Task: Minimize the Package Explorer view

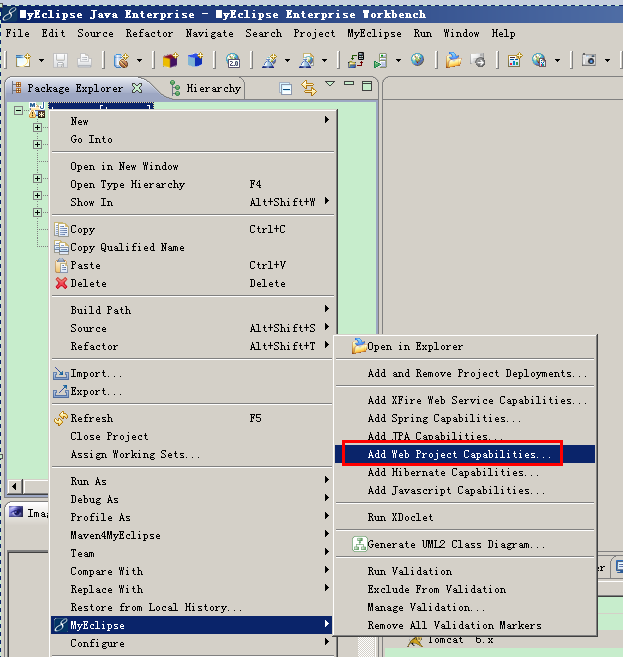Action: pyautogui.click(x=349, y=84)
